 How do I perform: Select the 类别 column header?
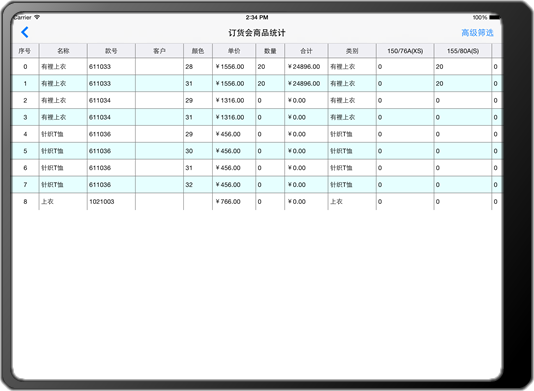coord(352,51)
